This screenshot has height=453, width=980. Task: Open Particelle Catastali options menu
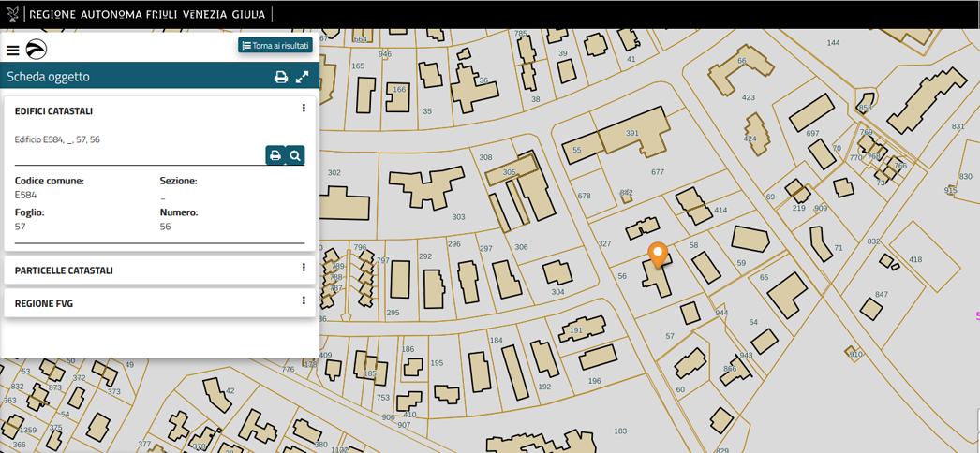pyautogui.click(x=304, y=268)
